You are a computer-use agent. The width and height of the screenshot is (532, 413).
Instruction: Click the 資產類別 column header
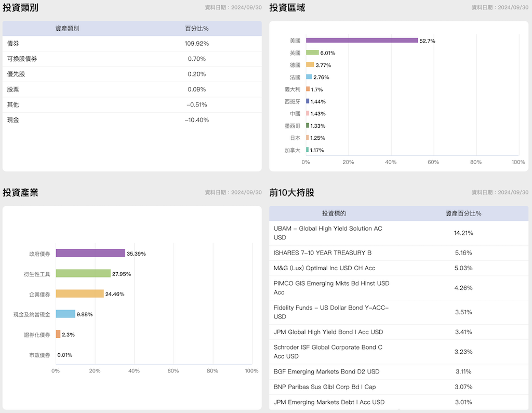(x=67, y=29)
